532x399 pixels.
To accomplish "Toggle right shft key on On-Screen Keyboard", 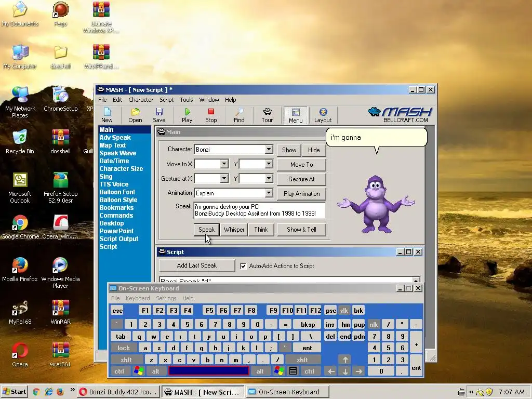I will pyautogui.click(x=302, y=360).
